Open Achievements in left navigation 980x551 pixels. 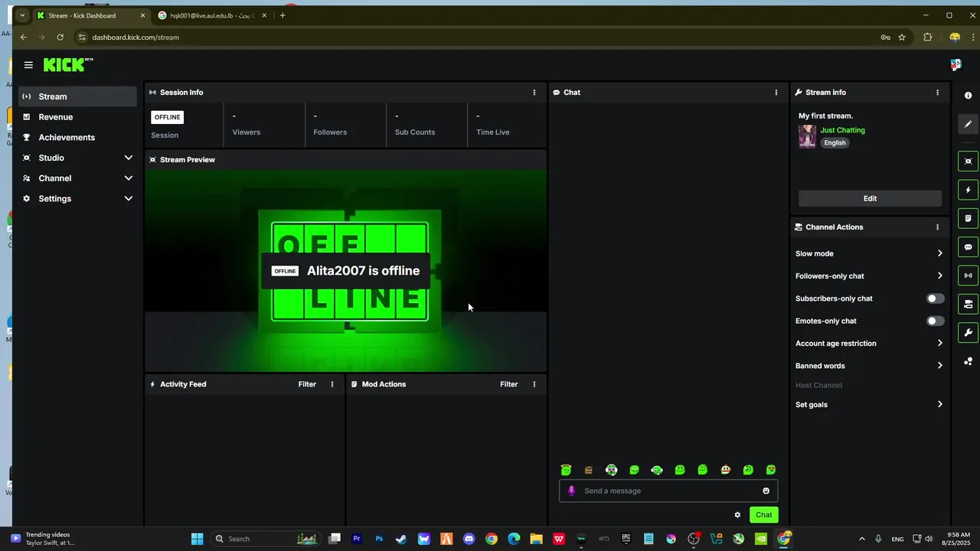pos(78,138)
